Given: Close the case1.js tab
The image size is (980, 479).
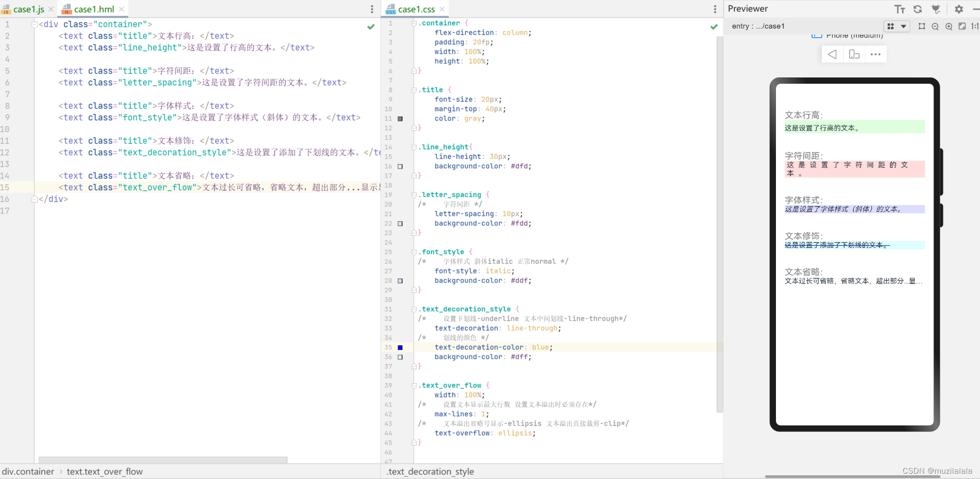Looking at the screenshot, I should 51,9.
